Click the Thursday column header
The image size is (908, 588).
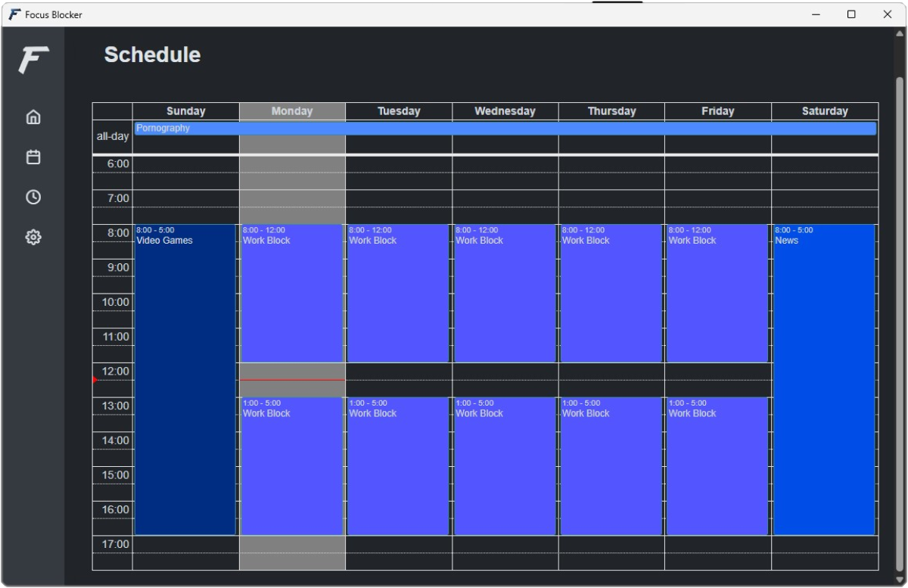click(x=611, y=111)
